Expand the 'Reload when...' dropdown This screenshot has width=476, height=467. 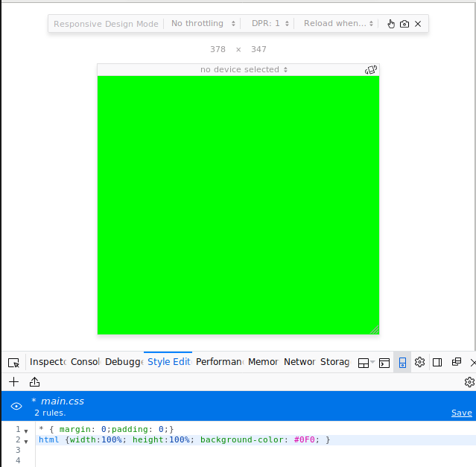(339, 24)
